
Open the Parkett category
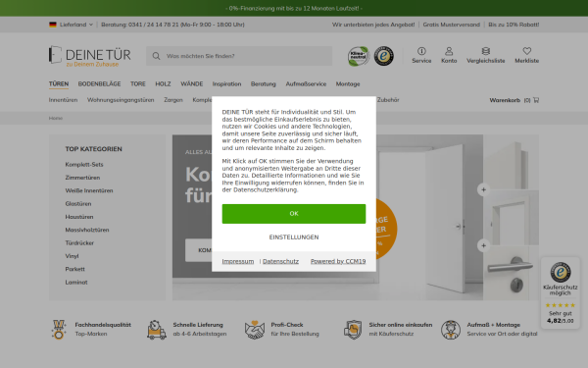pos(75,269)
